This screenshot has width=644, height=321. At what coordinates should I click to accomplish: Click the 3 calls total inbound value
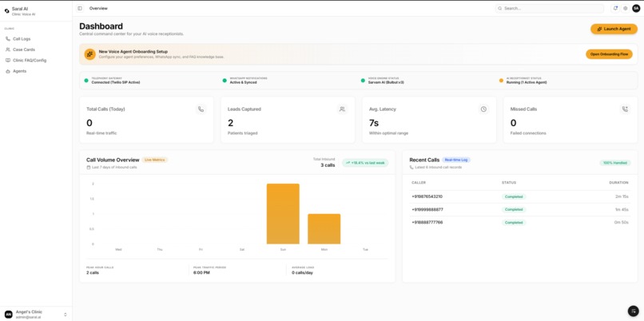(x=328, y=165)
